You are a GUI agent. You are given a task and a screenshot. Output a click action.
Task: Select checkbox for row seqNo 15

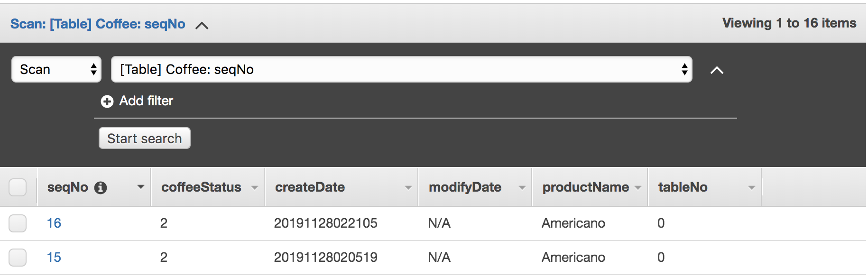18,258
